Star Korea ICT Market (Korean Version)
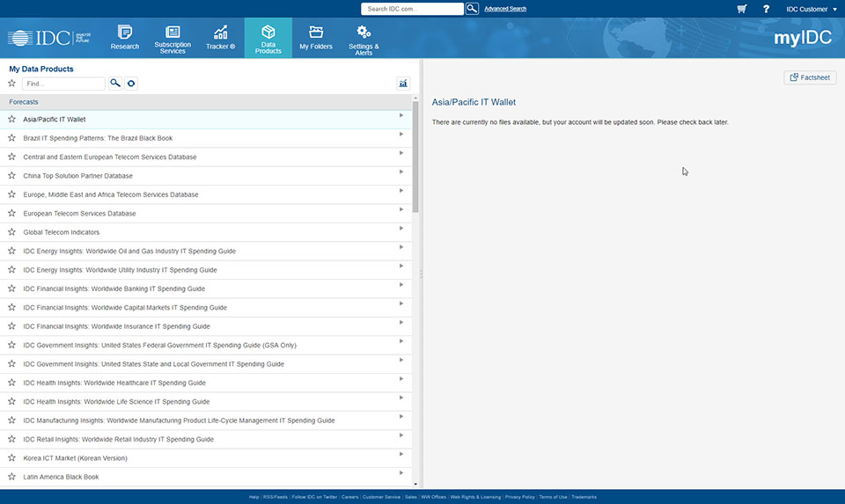The image size is (845, 504). (x=11, y=457)
